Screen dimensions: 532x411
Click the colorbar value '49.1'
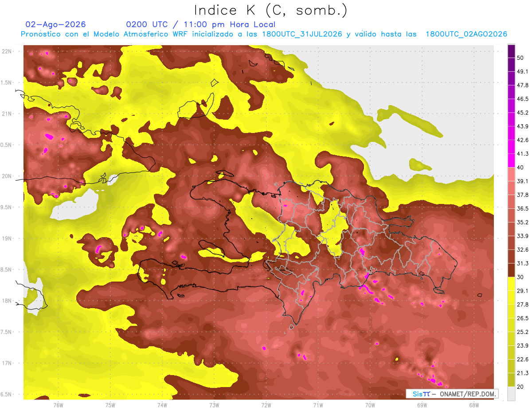click(523, 72)
